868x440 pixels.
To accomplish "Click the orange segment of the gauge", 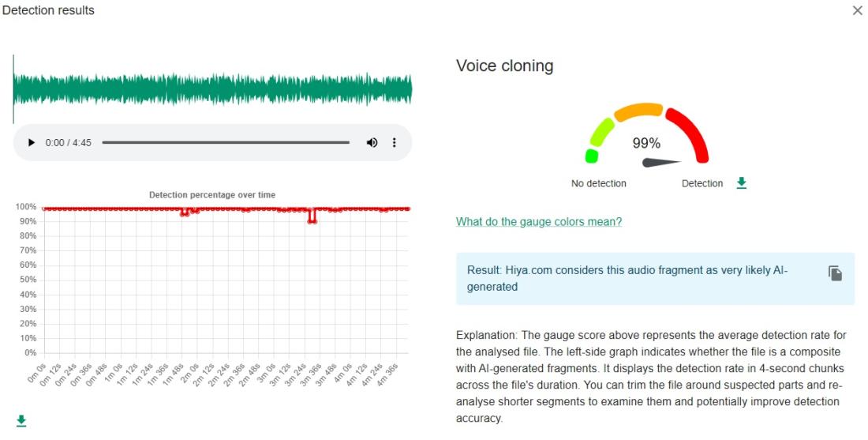I will (639, 111).
